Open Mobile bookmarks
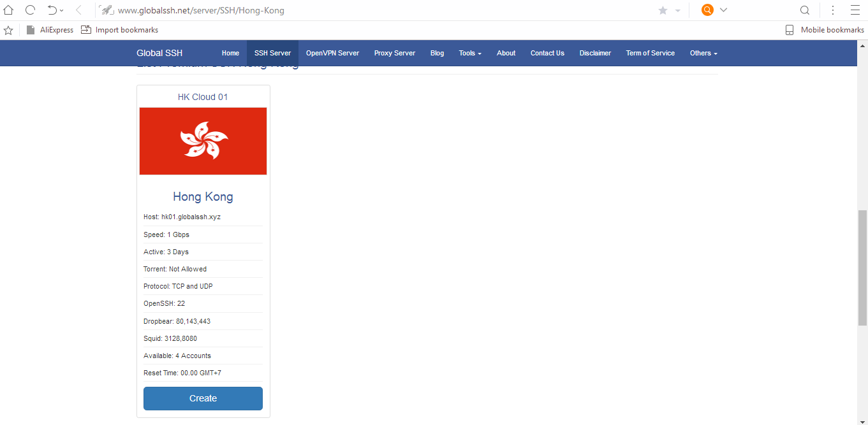Screen dimensions: 868x425 pyautogui.click(x=825, y=30)
